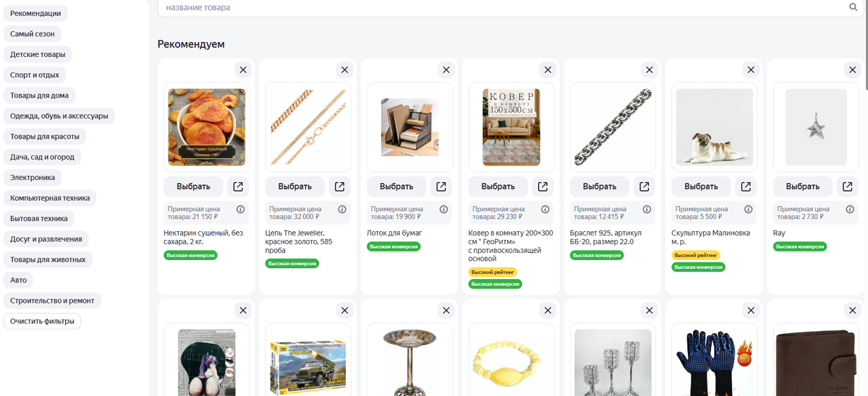Filter by Детские товары
The image size is (868, 396).
(38, 54)
